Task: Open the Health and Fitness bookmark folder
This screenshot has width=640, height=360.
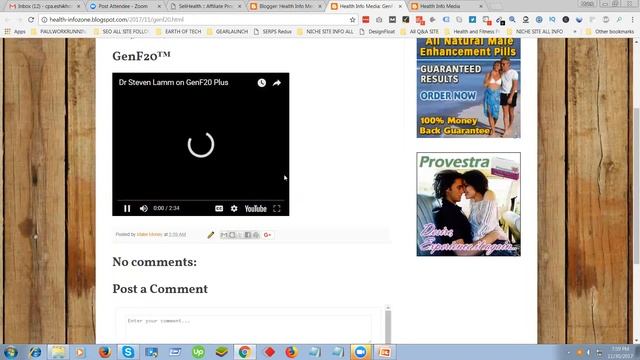Action: point(473,31)
